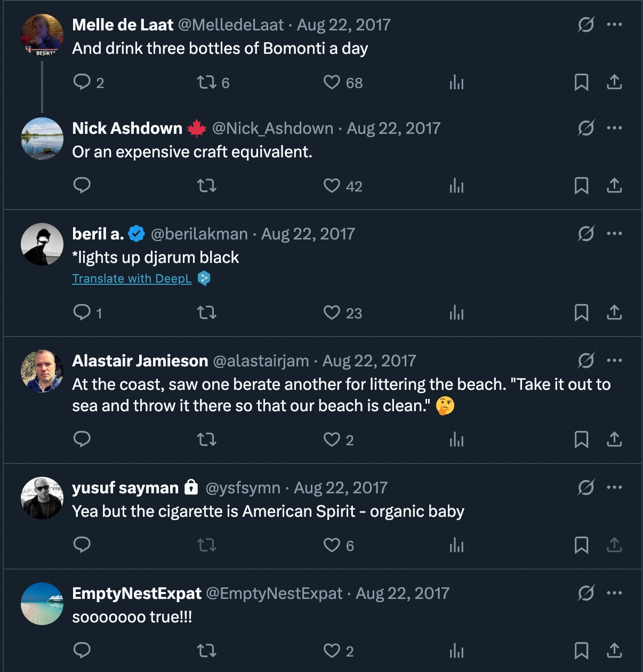643x672 pixels.
Task: Open the Aug 22, 2017 timestamp on beril a.'s tweet
Action: [x=308, y=234]
